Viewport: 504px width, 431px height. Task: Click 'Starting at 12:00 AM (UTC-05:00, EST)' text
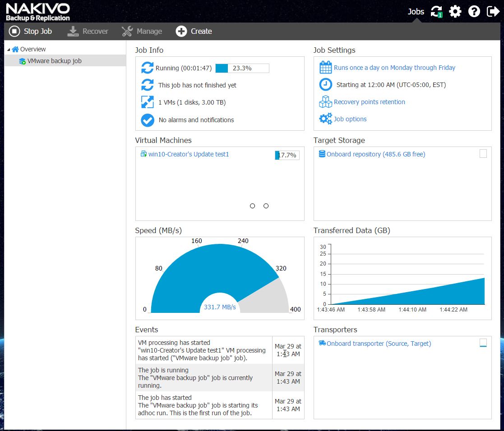[x=391, y=85]
